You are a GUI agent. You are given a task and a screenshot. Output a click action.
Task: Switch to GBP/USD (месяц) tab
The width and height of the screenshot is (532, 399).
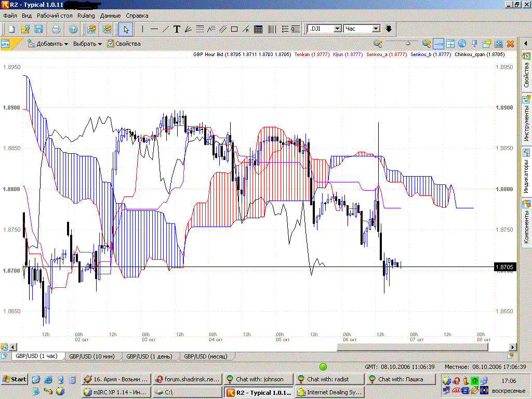point(206,356)
